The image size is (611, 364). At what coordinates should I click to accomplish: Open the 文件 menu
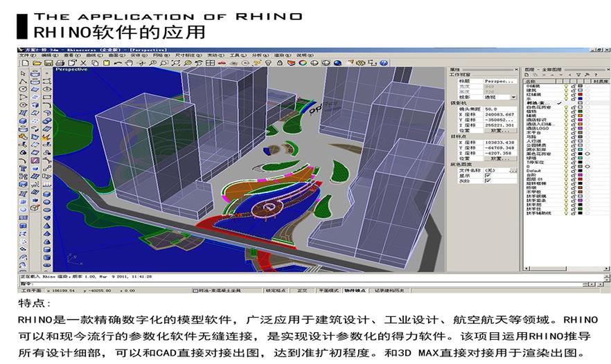coord(24,55)
